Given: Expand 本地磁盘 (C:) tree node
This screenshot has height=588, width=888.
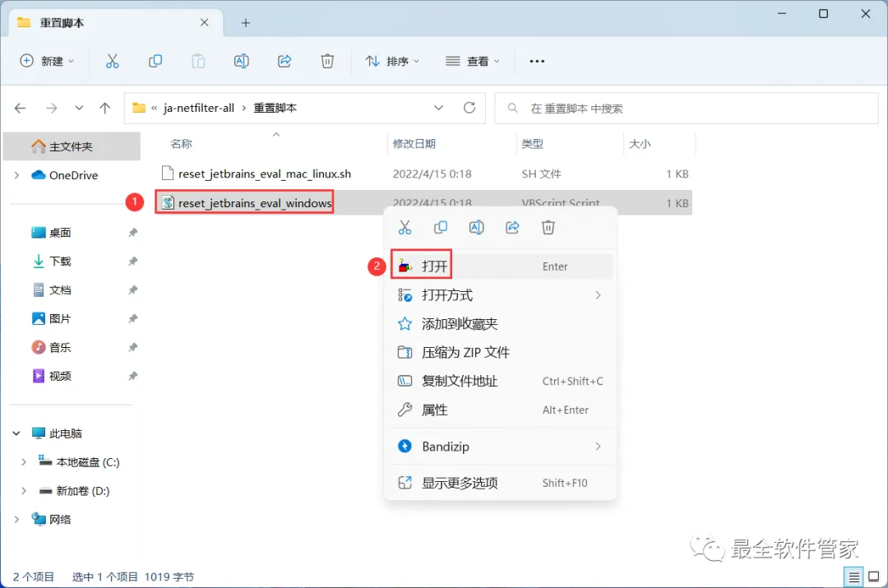Looking at the screenshot, I should click(23, 462).
